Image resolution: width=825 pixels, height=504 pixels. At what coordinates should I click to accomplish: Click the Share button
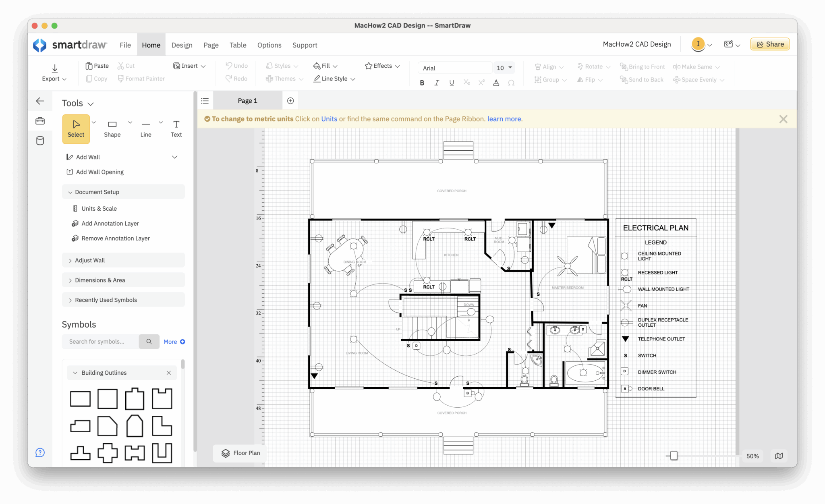pyautogui.click(x=769, y=44)
